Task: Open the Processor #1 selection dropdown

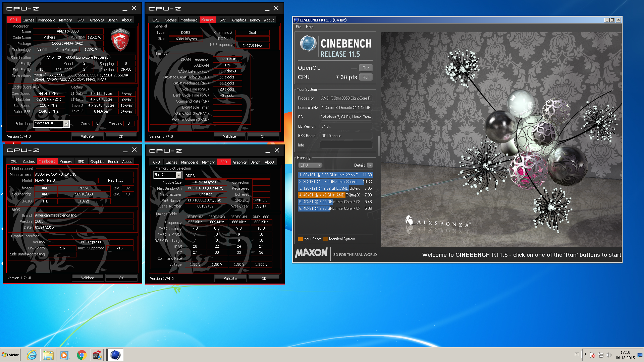Action: (x=66, y=124)
